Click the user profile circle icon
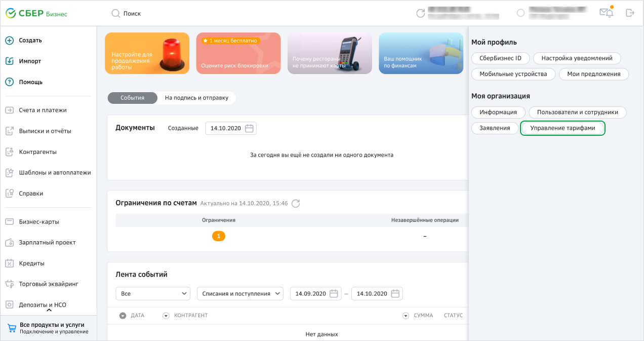The width and height of the screenshot is (644, 341). point(520,13)
